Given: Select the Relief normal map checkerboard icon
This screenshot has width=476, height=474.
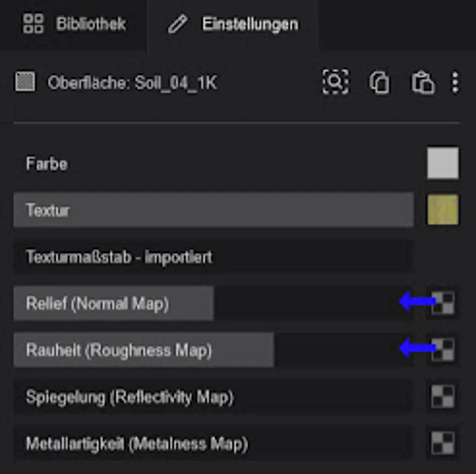Looking at the screenshot, I should [x=443, y=303].
